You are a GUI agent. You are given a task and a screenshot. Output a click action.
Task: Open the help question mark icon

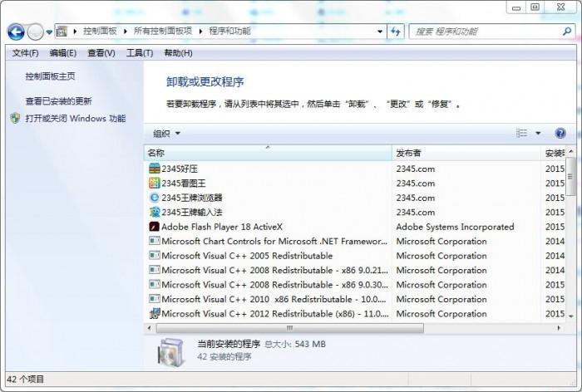pos(560,133)
